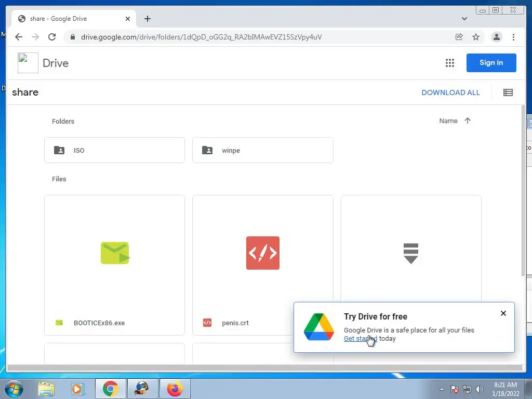Click the Action Center flag icon
Viewport: 532px width, 399px height.
[x=454, y=389]
